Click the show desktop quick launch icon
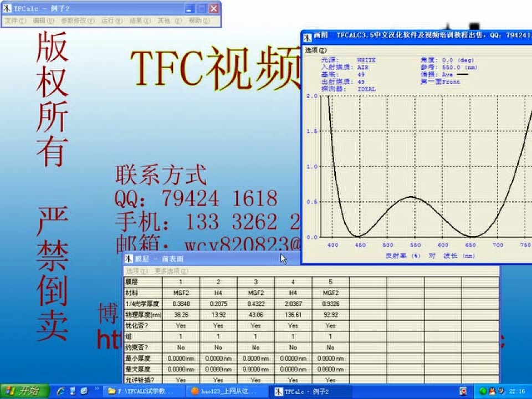The height and width of the screenshot is (399, 532). coord(72,391)
